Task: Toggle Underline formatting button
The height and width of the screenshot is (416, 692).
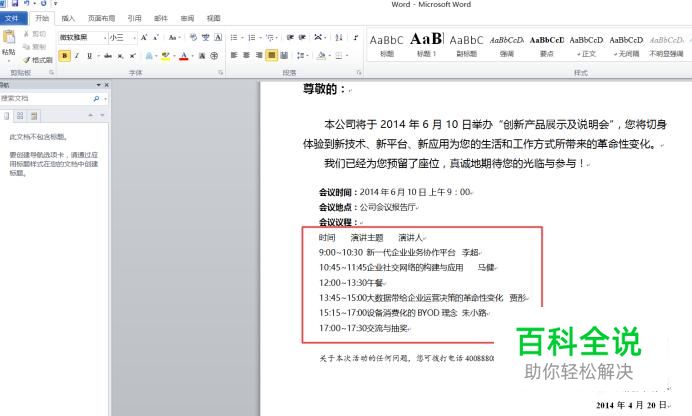Action: 90,56
